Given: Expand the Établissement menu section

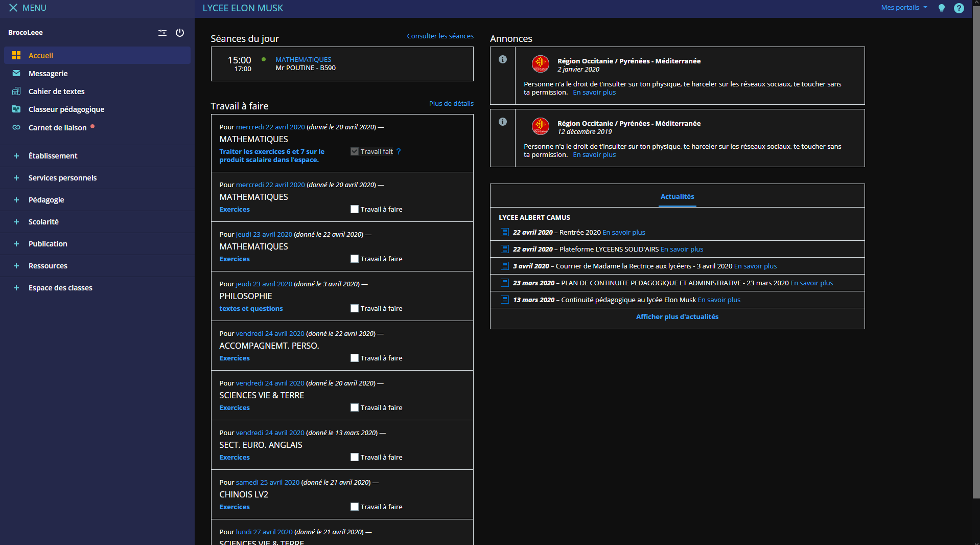Looking at the screenshot, I should click(x=97, y=156).
